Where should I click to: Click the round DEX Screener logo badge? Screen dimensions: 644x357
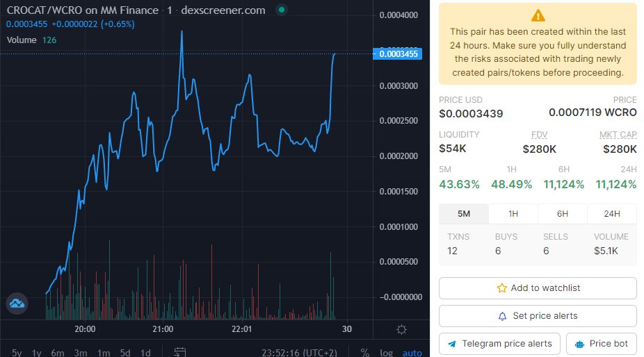17,304
